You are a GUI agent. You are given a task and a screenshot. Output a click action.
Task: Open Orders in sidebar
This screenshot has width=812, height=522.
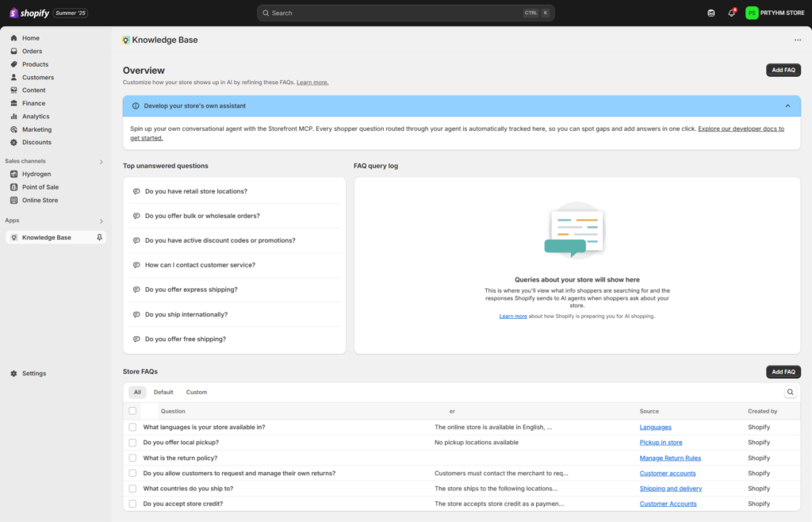click(x=32, y=51)
